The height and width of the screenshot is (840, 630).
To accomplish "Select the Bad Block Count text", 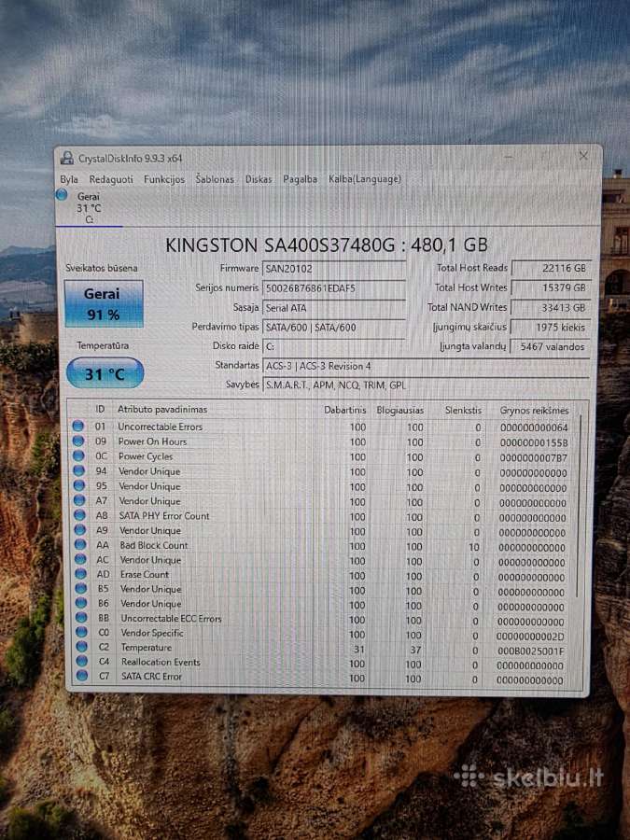I will (154, 545).
